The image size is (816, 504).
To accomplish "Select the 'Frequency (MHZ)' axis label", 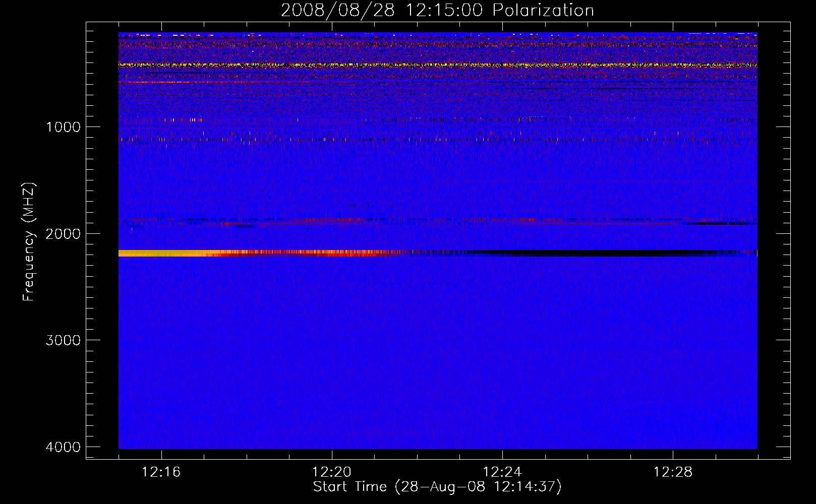I will 29,242.
